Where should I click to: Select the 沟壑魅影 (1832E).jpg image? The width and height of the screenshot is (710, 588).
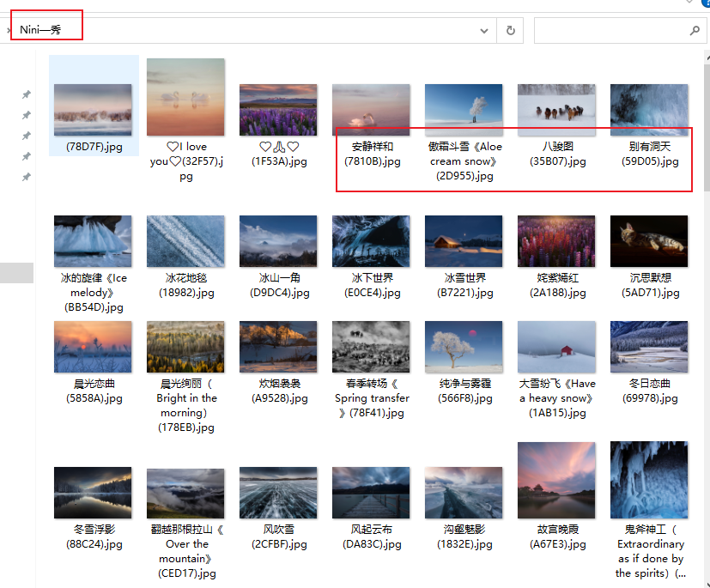tap(464, 493)
